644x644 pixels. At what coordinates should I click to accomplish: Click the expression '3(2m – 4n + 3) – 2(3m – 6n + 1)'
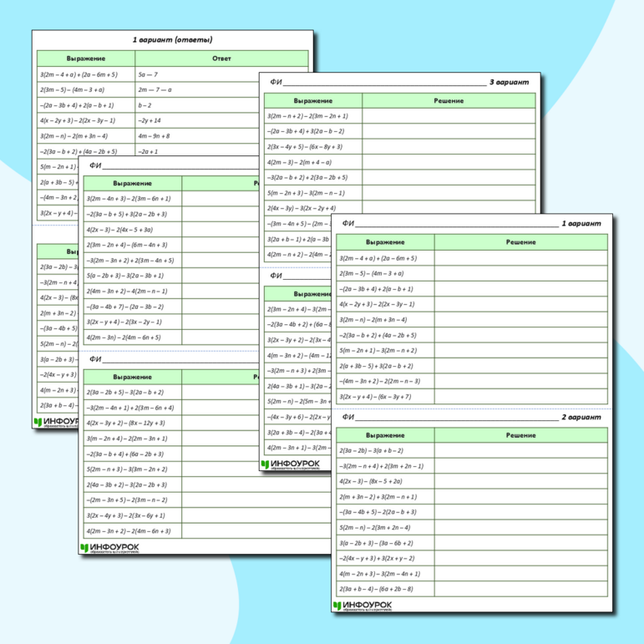(129, 199)
